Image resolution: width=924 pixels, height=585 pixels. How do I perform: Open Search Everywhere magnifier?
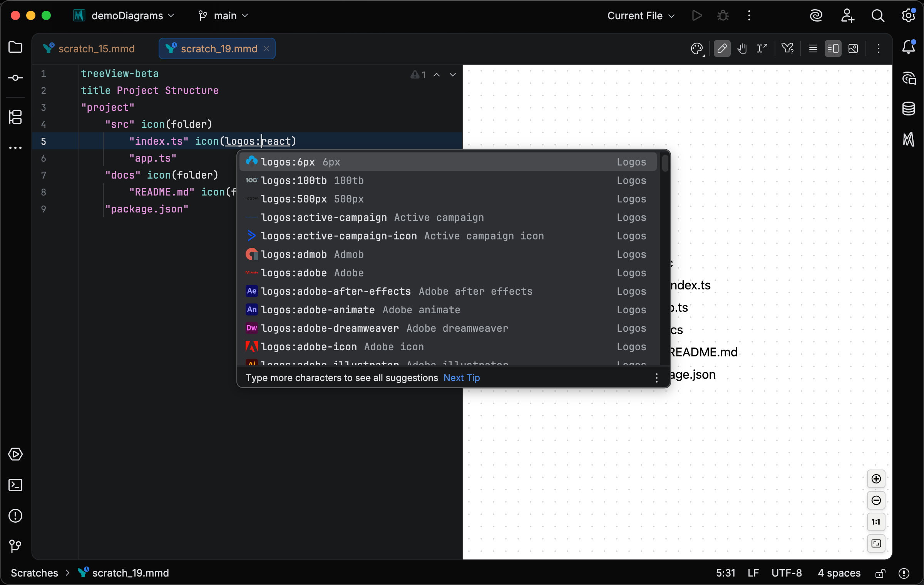pyautogui.click(x=878, y=16)
